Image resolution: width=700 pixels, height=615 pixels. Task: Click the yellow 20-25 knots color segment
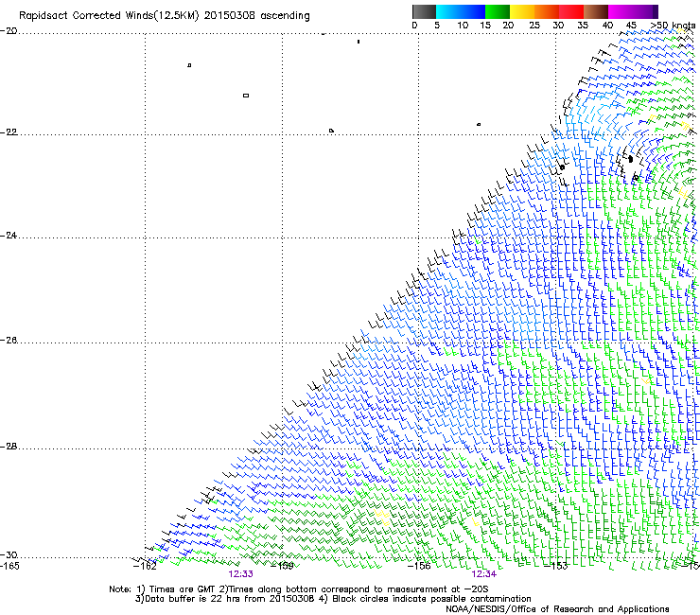click(x=522, y=11)
